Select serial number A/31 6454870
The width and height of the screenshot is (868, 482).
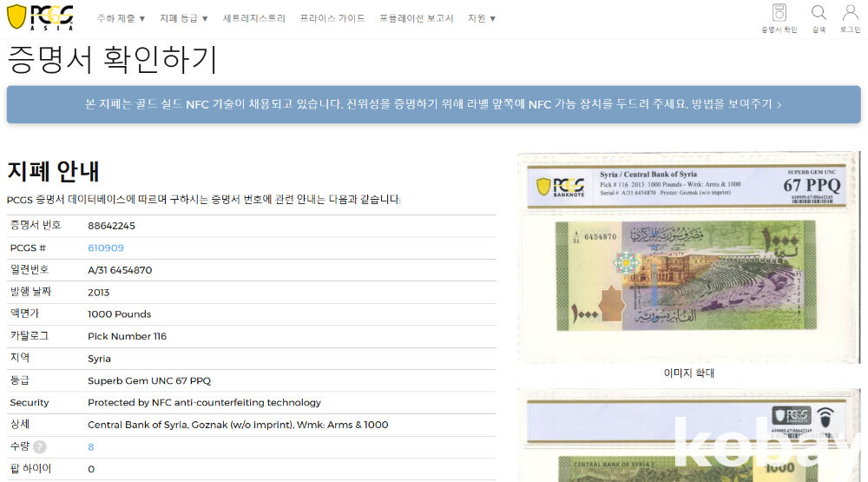120,270
